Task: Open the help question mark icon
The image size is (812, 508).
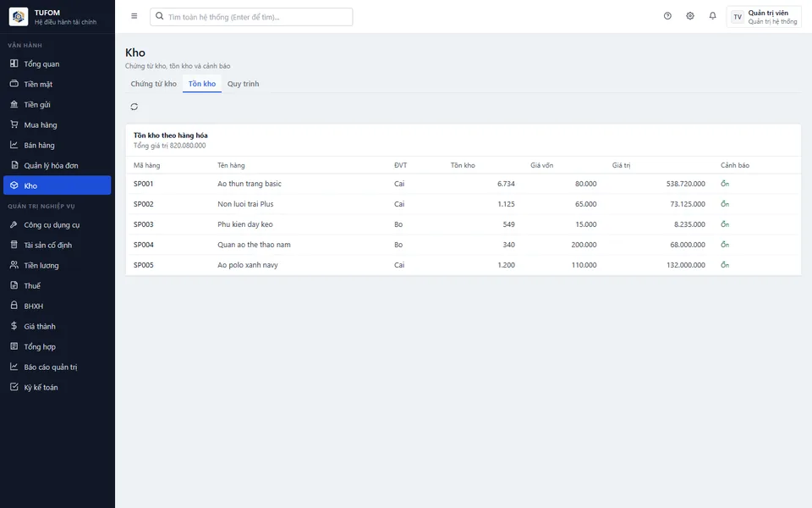Action: point(667,16)
